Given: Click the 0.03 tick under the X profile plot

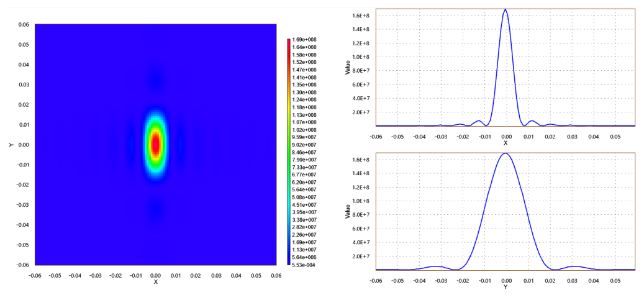Looking at the screenshot, I should 571,135.
